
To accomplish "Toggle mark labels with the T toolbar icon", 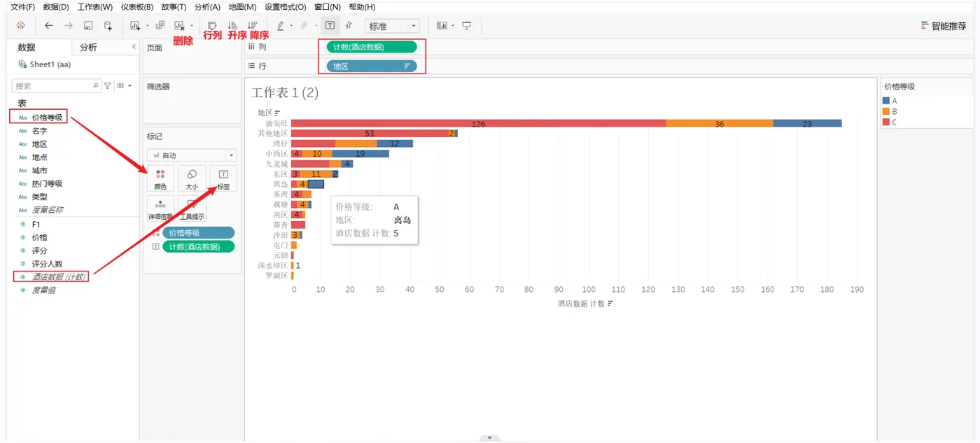I will click(330, 25).
